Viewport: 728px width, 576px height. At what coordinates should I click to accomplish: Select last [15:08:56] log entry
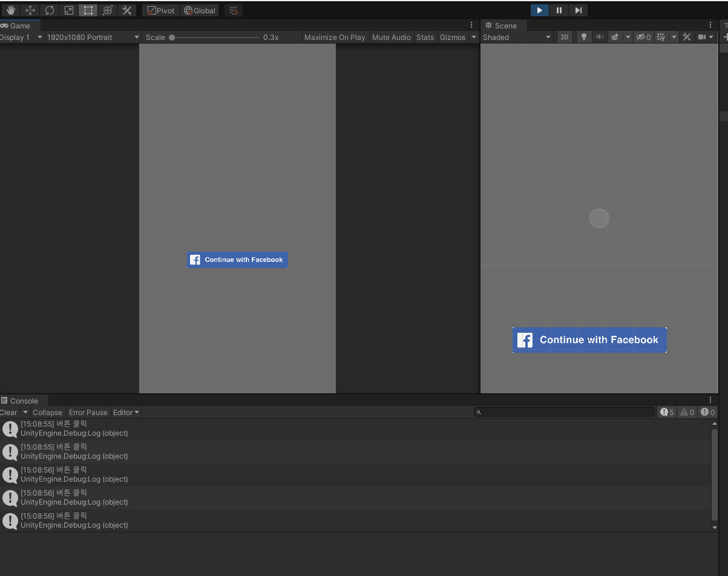coord(355,521)
